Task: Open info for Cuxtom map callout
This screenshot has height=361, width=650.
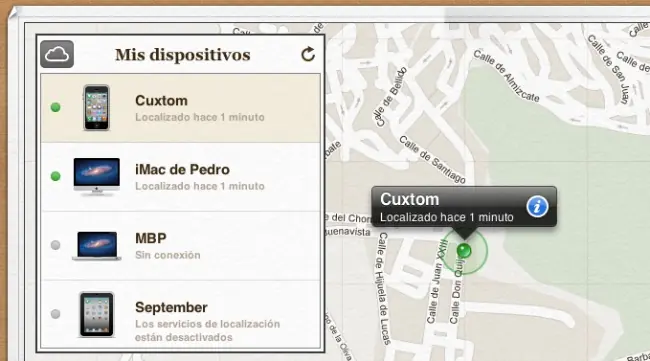Action: (537, 206)
